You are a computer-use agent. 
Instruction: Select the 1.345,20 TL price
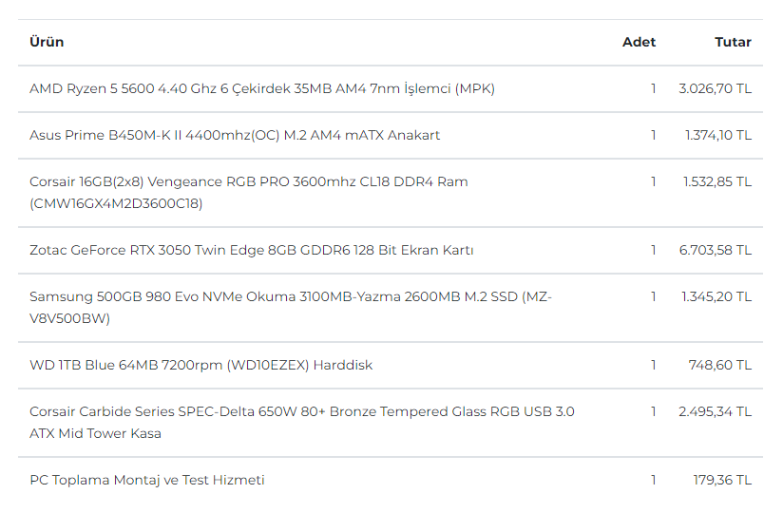[716, 296]
